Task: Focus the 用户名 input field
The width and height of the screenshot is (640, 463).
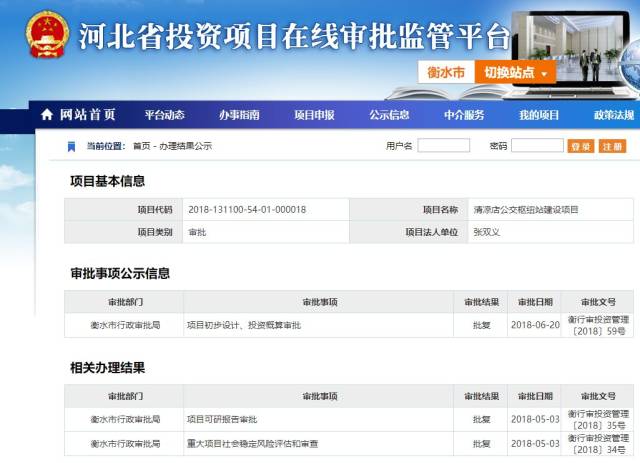Action: coord(444,145)
